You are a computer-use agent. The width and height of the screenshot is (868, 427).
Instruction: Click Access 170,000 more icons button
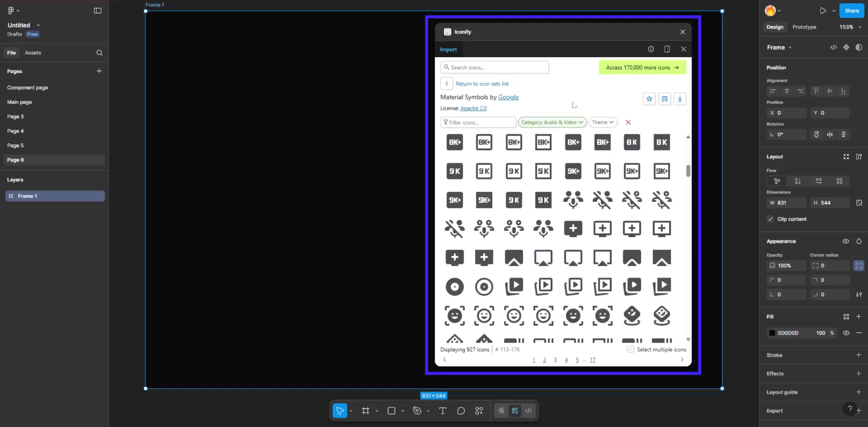(642, 68)
